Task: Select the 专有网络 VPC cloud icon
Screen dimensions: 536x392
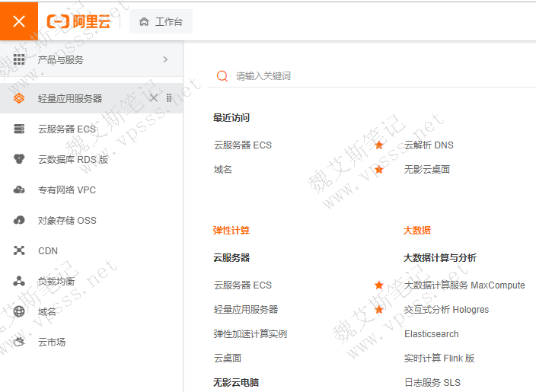Action: pyautogui.click(x=19, y=190)
